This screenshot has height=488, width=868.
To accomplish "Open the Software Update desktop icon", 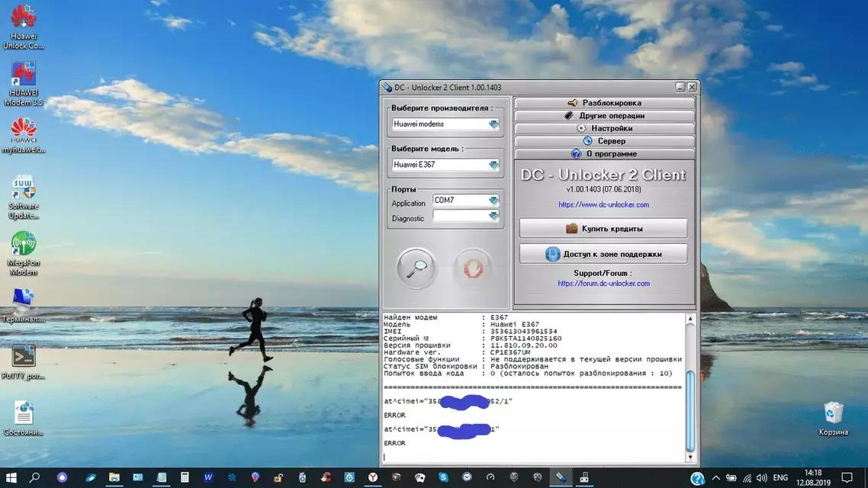I will tap(24, 189).
